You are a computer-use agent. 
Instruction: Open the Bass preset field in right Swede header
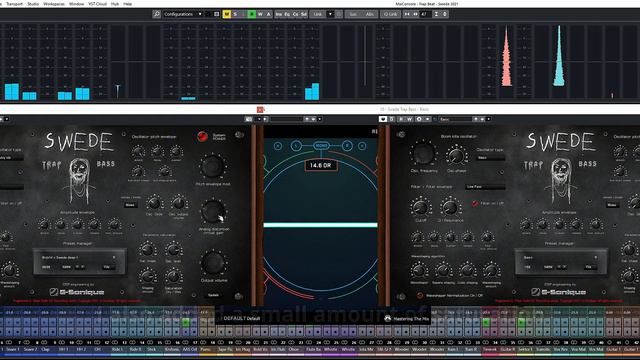[x=455, y=119]
